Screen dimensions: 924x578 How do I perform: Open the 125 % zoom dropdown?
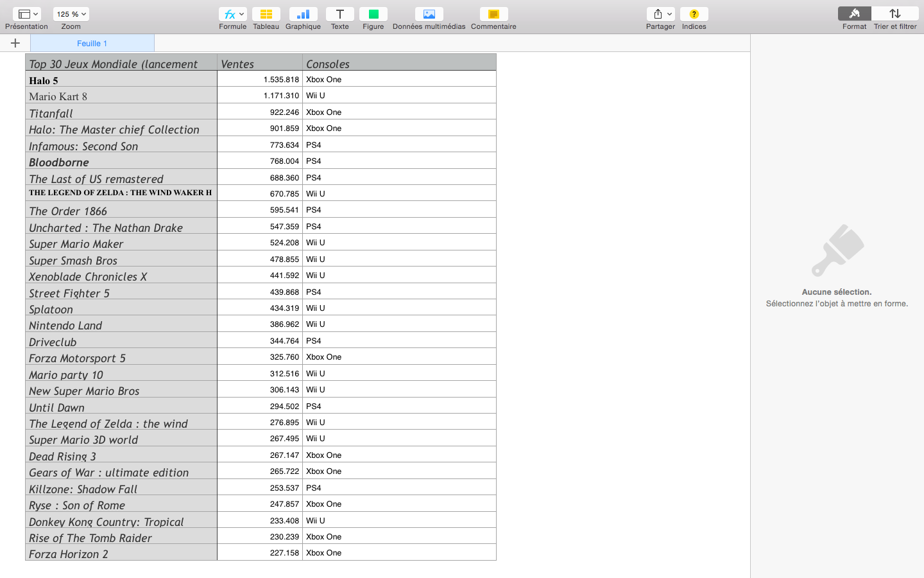[x=71, y=14]
